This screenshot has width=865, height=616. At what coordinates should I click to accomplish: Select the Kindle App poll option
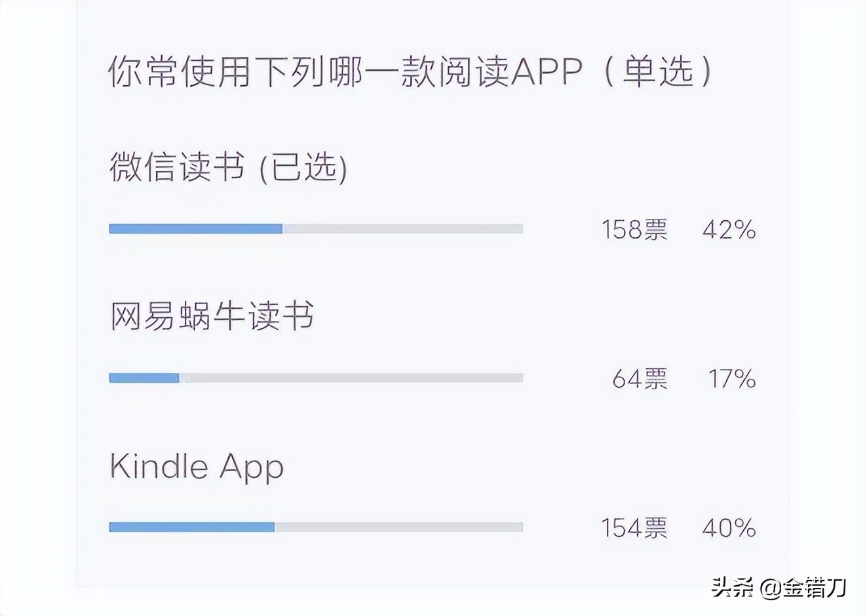click(195, 467)
